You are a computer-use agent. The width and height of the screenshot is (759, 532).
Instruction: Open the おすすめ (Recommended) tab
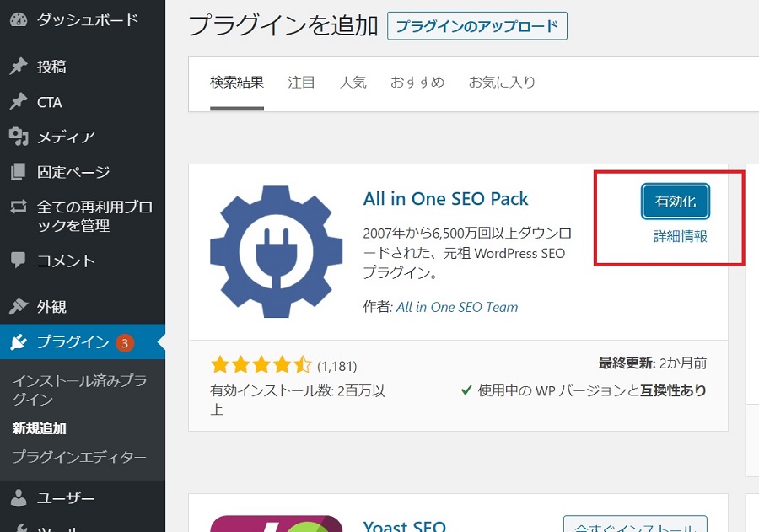click(x=417, y=83)
